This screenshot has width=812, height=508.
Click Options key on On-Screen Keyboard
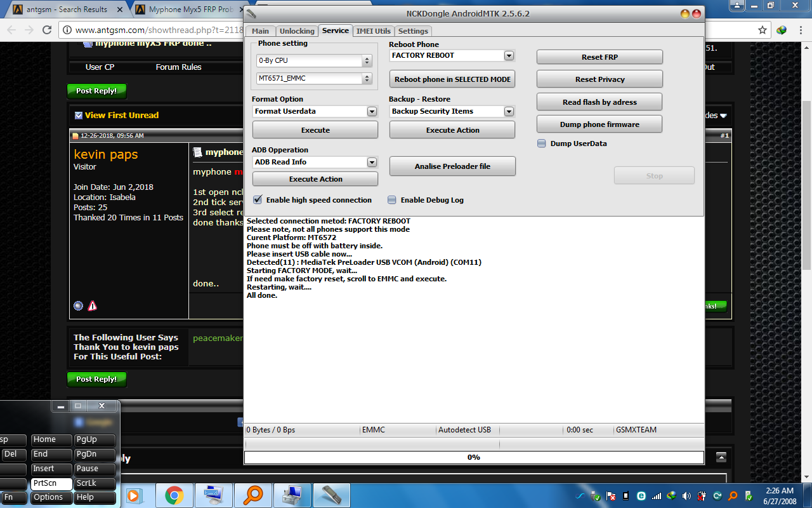pos(51,497)
